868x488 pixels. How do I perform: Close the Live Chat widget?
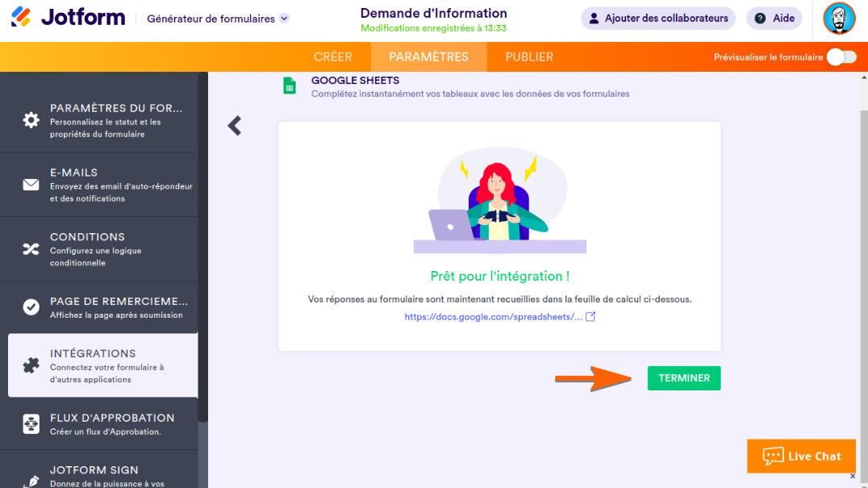pos(853,477)
